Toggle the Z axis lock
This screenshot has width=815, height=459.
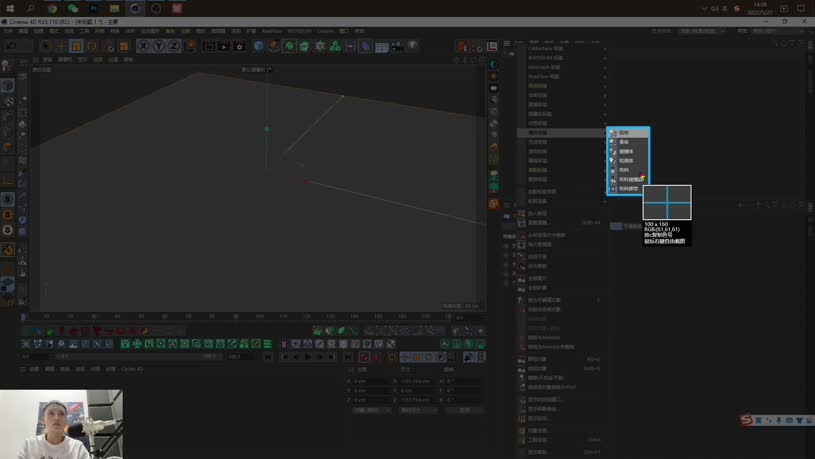[x=174, y=46]
